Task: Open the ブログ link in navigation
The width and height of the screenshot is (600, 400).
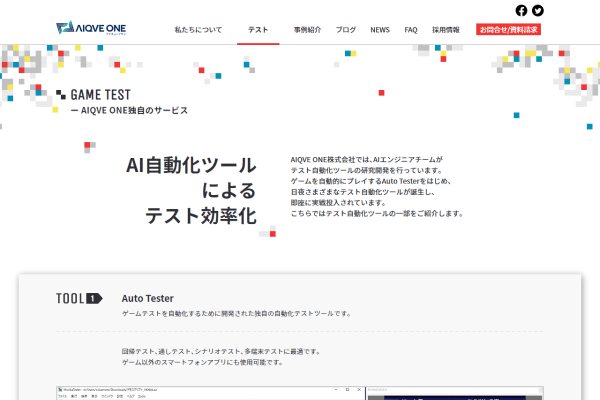Action: (x=346, y=30)
